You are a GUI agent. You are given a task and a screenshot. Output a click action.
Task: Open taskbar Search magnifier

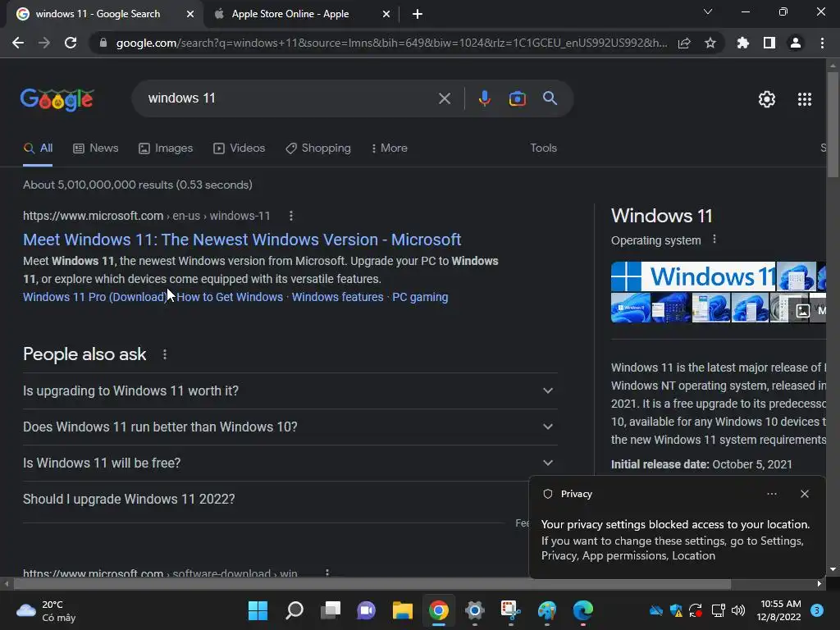pos(294,610)
